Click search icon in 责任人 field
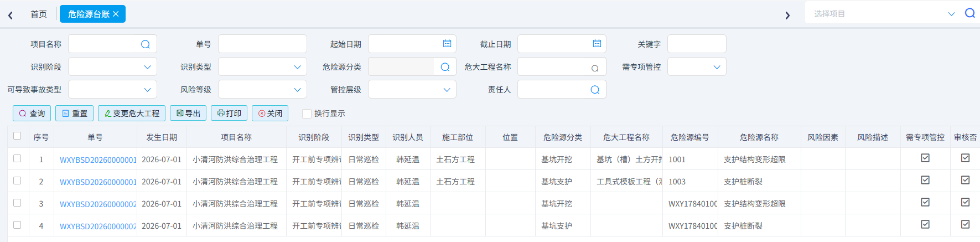This screenshot has height=242, width=980. click(595, 90)
